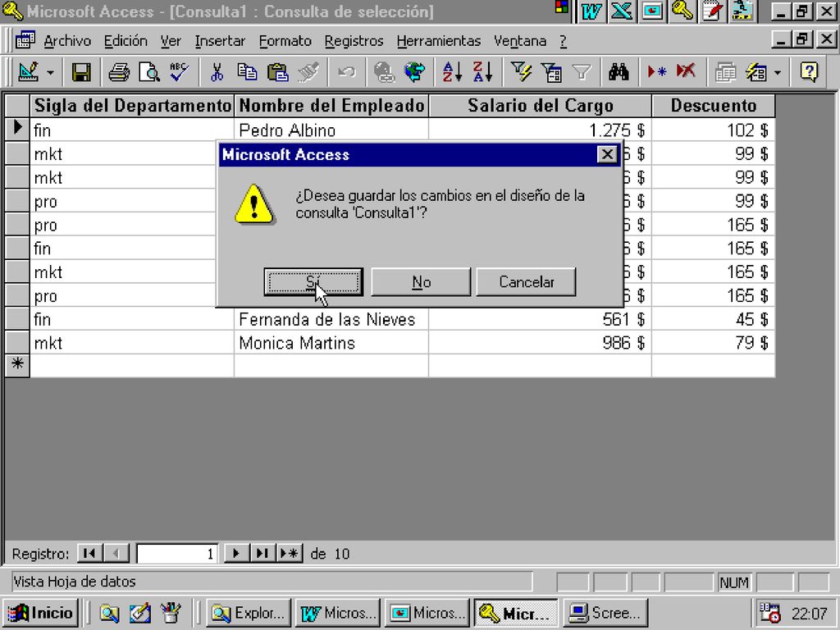Click the Format Painter brush icon

point(308,72)
